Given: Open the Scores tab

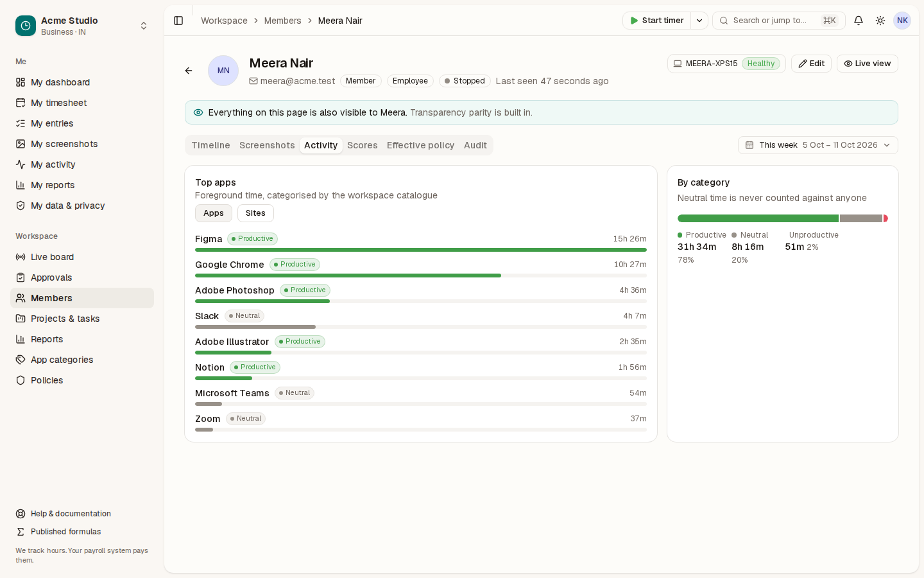Looking at the screenshot, I should pos(363,145).
